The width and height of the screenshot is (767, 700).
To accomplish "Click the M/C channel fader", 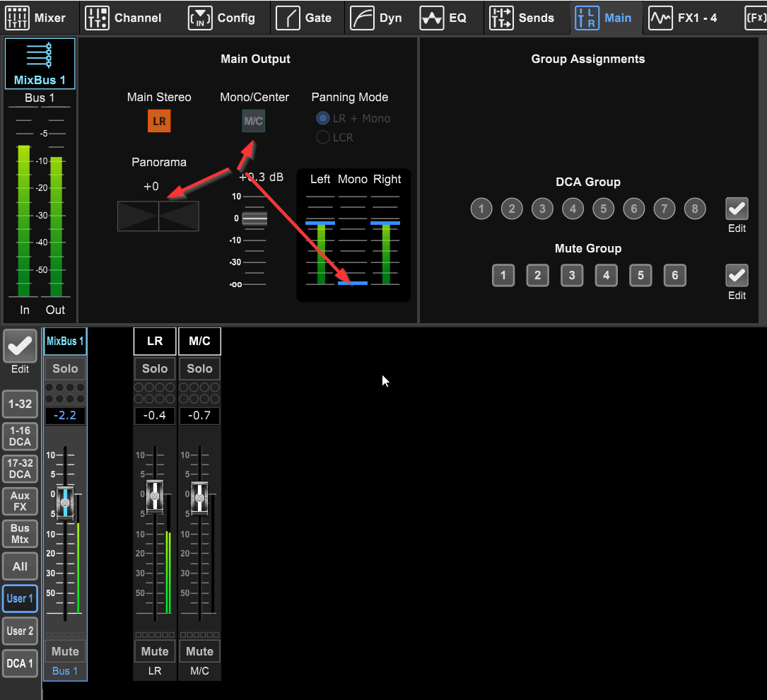I will click(199, 498).
